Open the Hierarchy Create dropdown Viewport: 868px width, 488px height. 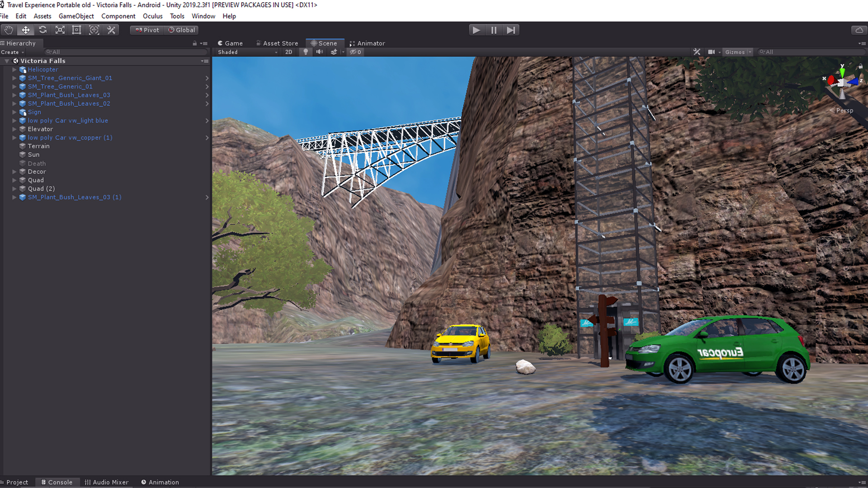12,52
